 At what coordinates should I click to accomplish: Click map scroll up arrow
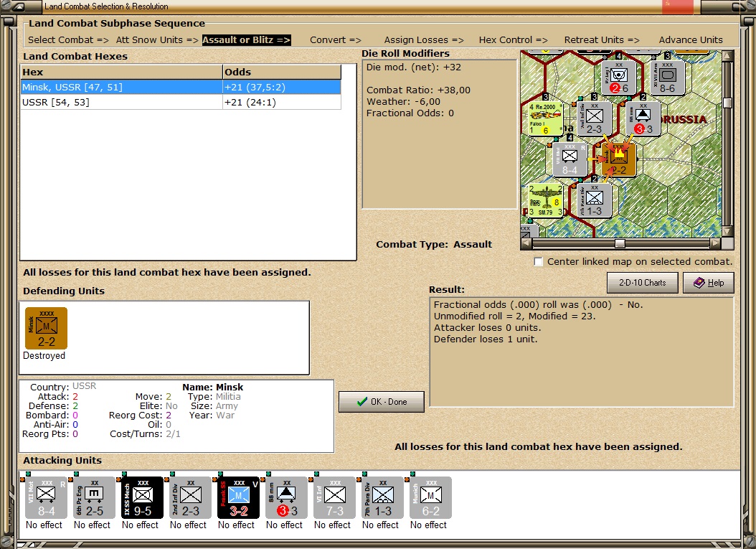coord(727,56)
